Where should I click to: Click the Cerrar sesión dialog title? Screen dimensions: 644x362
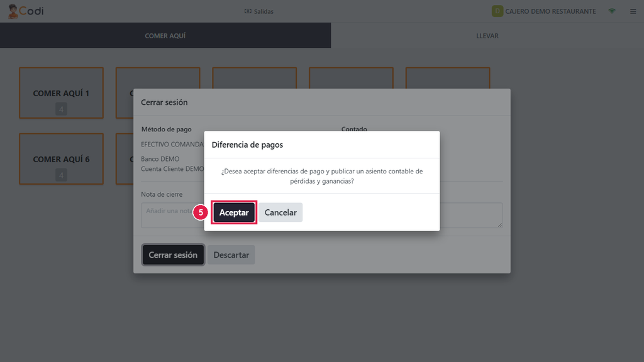click(164, 102)
